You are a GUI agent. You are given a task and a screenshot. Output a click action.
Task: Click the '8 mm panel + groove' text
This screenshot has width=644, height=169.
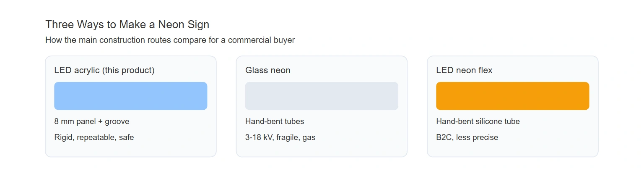92,121
